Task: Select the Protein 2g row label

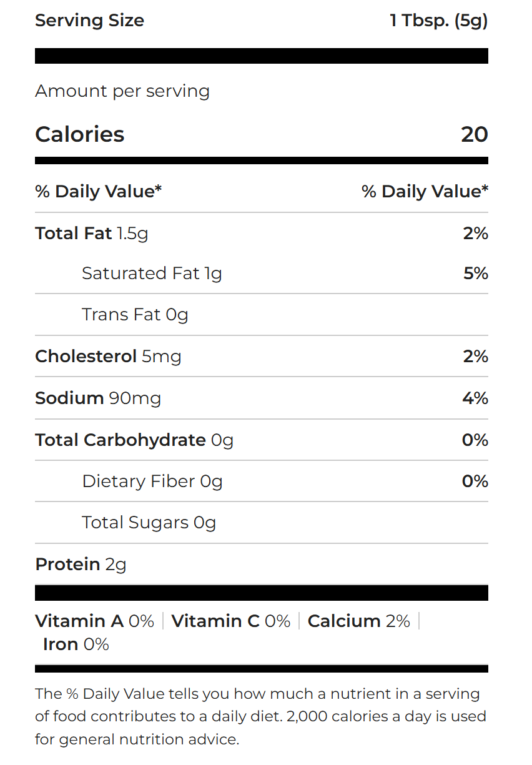Action: click(81, 565)
